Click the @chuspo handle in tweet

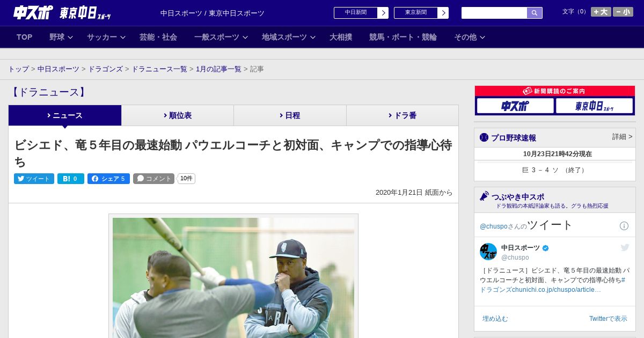(515, 258)
